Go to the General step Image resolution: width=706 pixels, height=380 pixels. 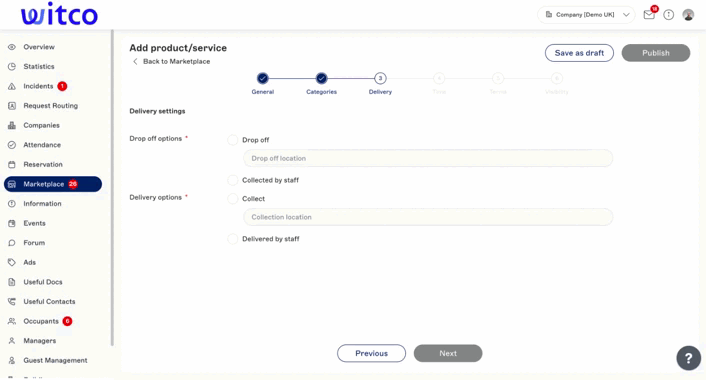[262, 78]
